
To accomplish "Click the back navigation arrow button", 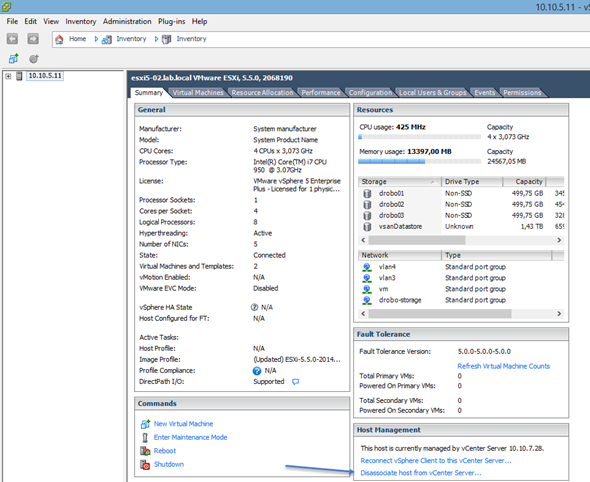I will (x=12, y=39).
